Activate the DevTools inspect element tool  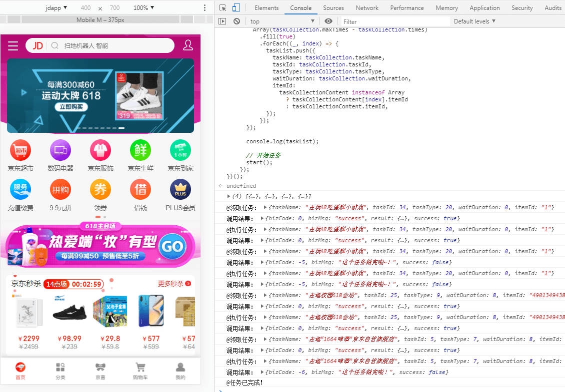(222, 7)
